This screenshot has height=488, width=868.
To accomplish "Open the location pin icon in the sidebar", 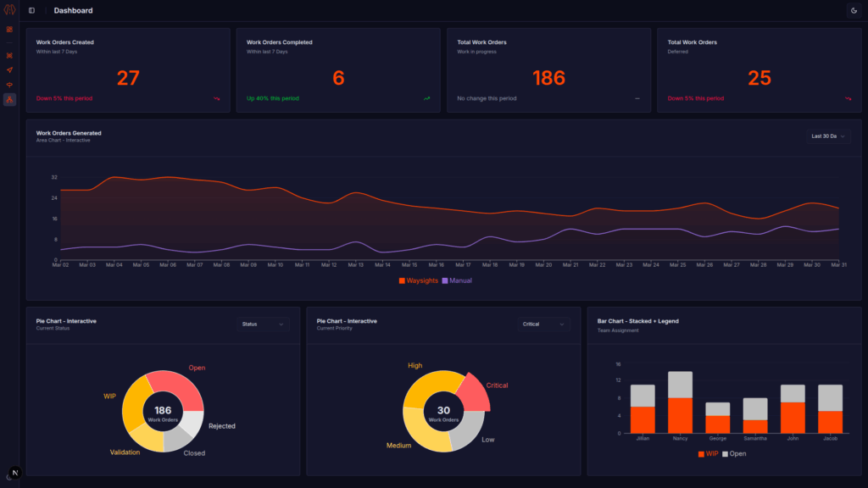I will pyautogui.click(x=8, y=84).
